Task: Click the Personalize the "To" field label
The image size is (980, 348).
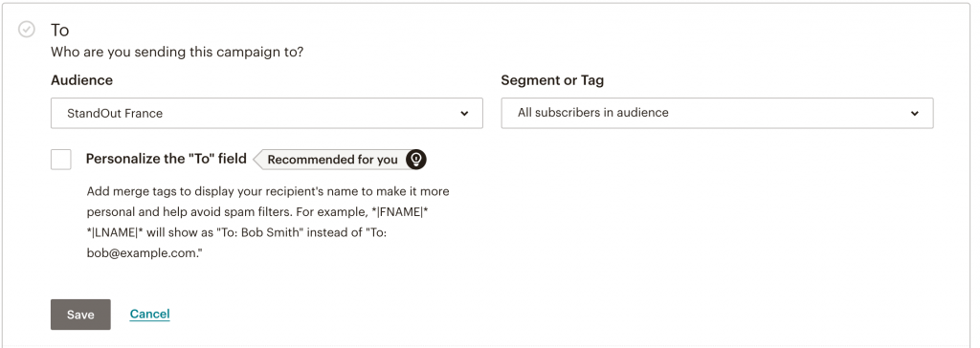Action: (167, 159)
